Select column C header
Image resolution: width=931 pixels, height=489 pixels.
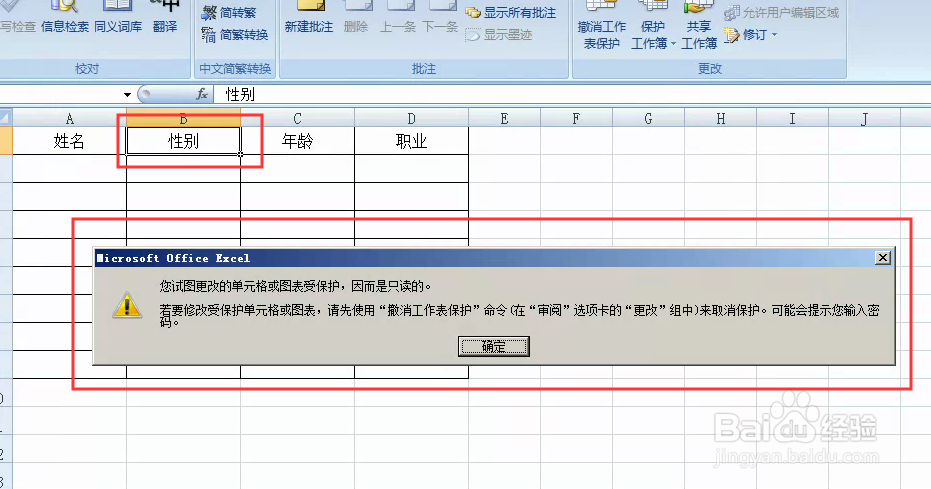pos(297,118)
